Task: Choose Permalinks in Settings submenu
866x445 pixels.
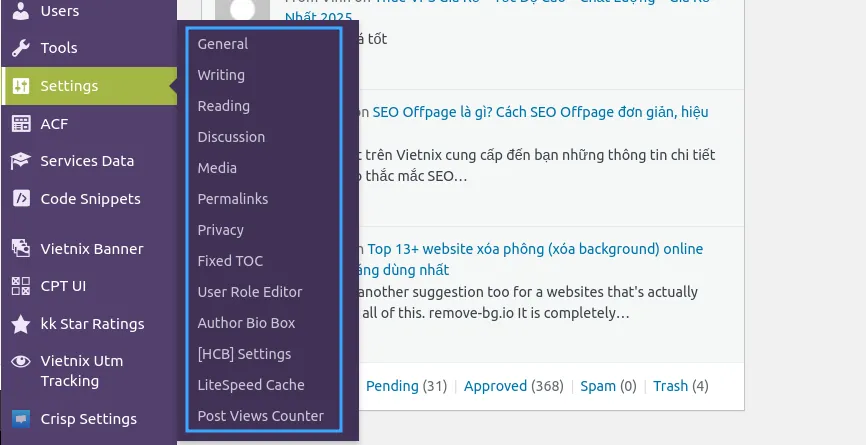Action: point(233,198)
